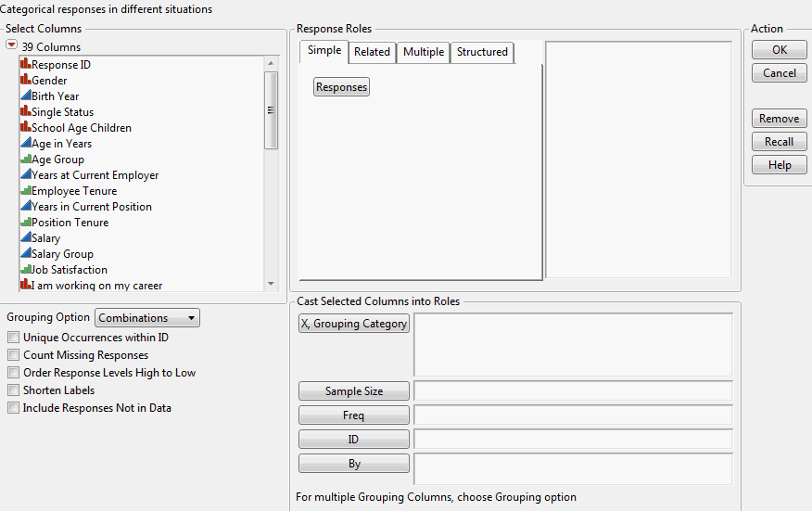Click the ordinal icon beside Job Satisfaction
Viewport: 812px width, 511px height.
[x=25, y=270]
